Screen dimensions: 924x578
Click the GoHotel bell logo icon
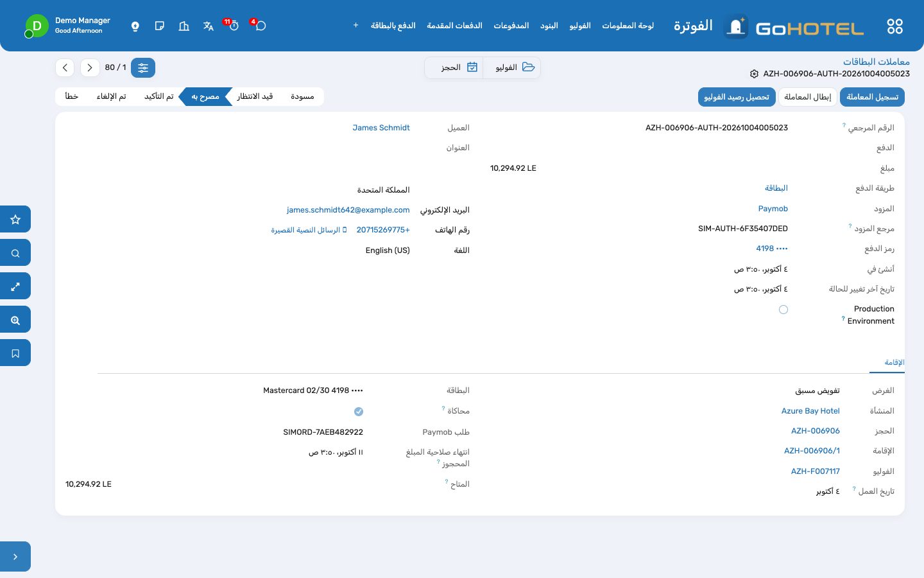736,26
